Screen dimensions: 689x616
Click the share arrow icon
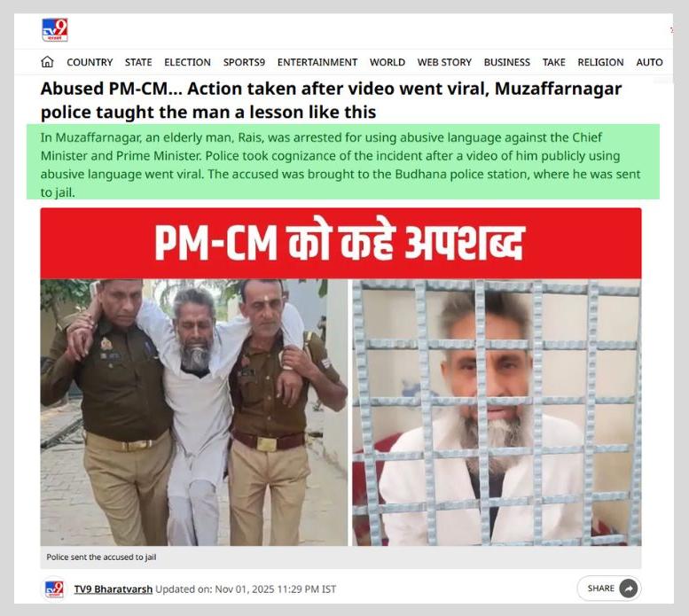coord(628,589)
